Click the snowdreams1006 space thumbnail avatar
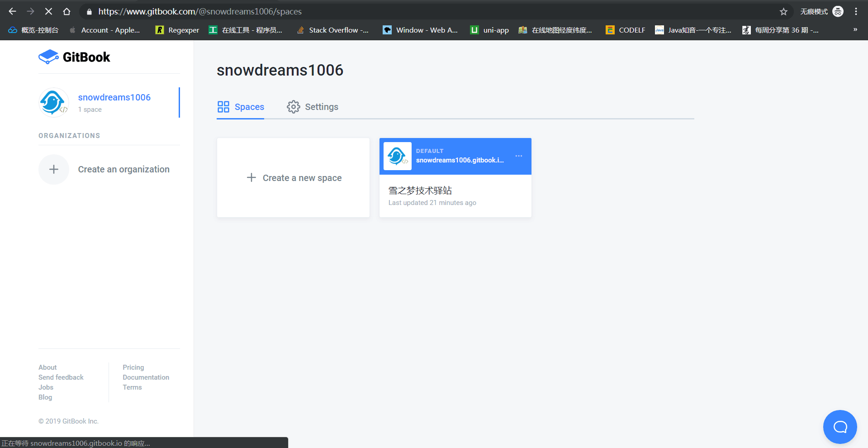Viewport: 868px width, 448px height. (397, 156)
